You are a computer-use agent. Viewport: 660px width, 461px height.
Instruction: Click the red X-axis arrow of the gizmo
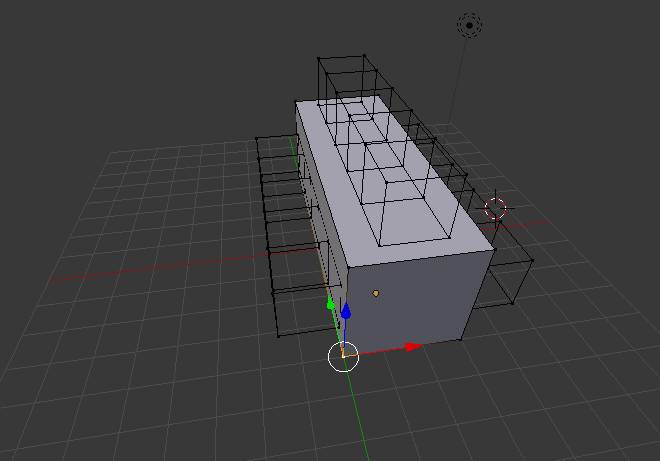tap(413, 347)
